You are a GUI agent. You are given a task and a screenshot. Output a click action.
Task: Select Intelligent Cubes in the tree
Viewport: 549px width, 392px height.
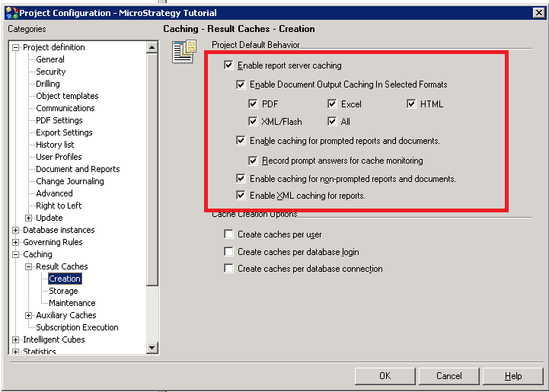(x=54, y=339)
